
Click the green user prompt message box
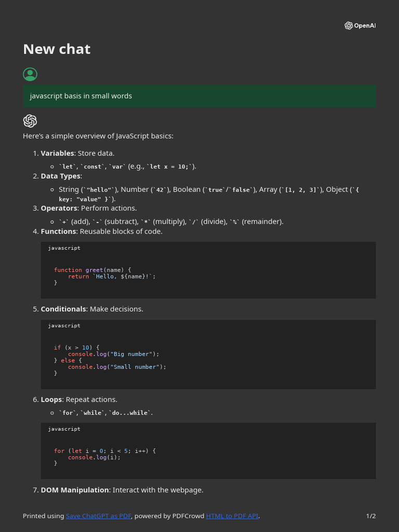pyautogui.click(x=199, y=96)
